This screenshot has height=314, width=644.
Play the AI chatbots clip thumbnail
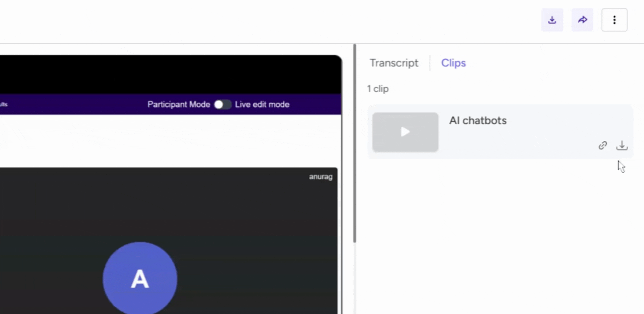click(x=405, y=132)
